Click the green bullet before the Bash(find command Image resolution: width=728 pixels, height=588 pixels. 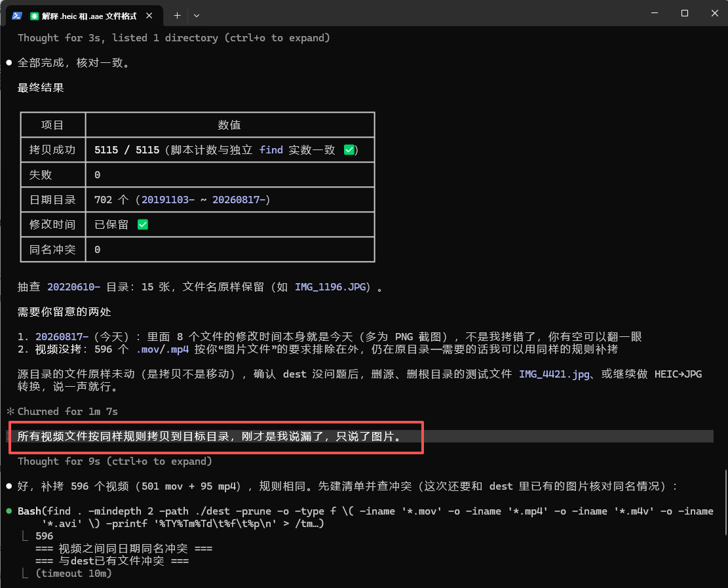[9, 511]
